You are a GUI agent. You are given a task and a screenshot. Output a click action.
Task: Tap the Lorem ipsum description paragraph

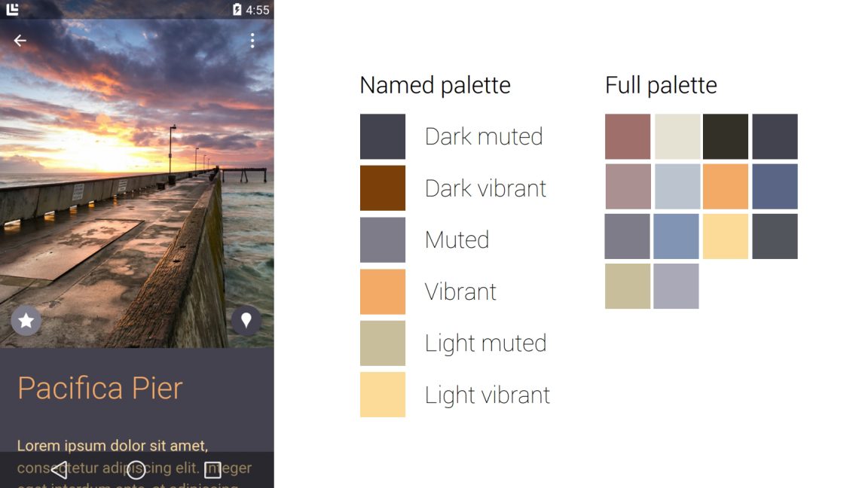point(113,446)
